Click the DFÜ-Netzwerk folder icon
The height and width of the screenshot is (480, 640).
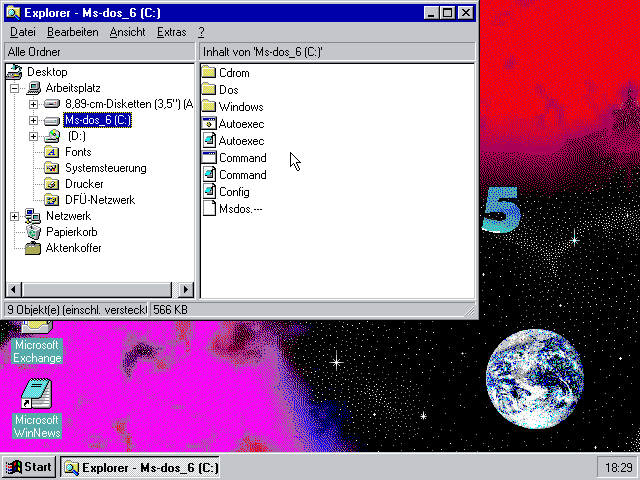(51, 200)
